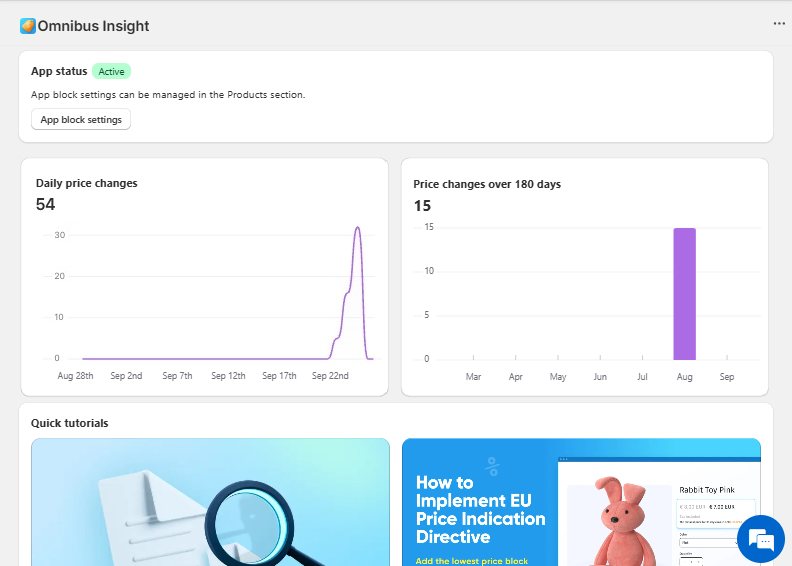The image size is (792, 566).
Task: Click the percent symbol on EU tutorial banner
Action: click(x=491, y=465)
